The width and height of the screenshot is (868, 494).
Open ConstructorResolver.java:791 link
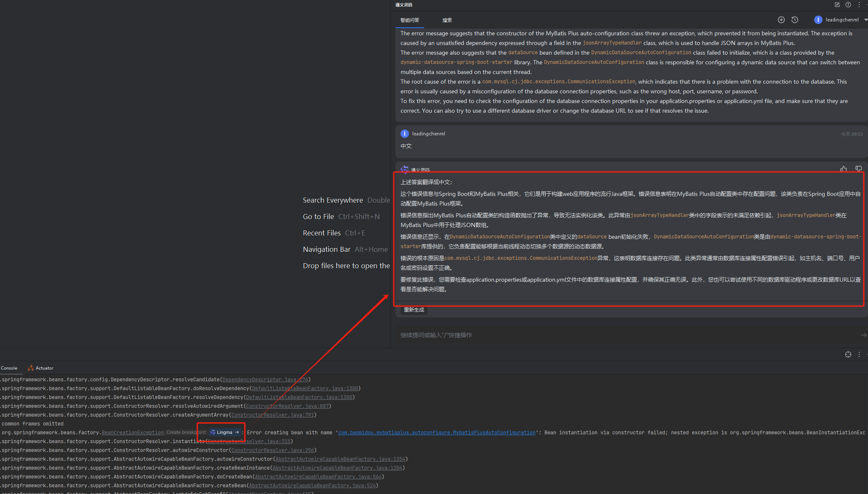pyautogui.click(x=273, y=415)
